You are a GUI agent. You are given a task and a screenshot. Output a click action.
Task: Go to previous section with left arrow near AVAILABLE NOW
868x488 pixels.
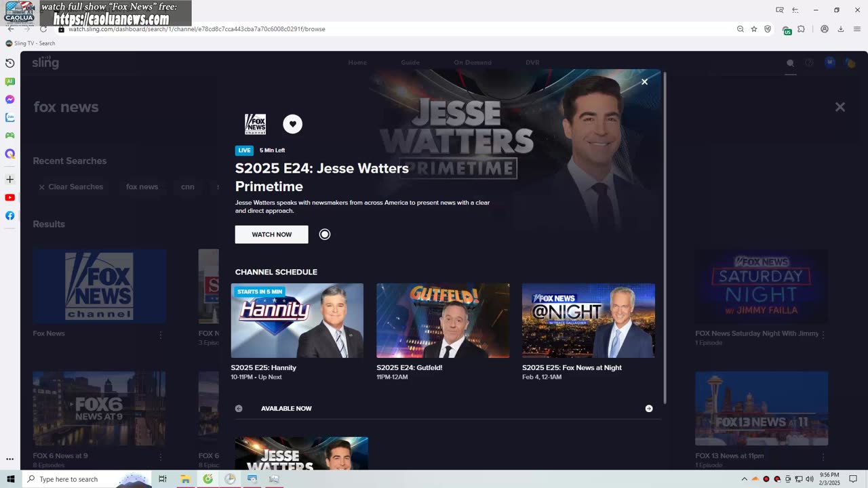click(239, 409)
